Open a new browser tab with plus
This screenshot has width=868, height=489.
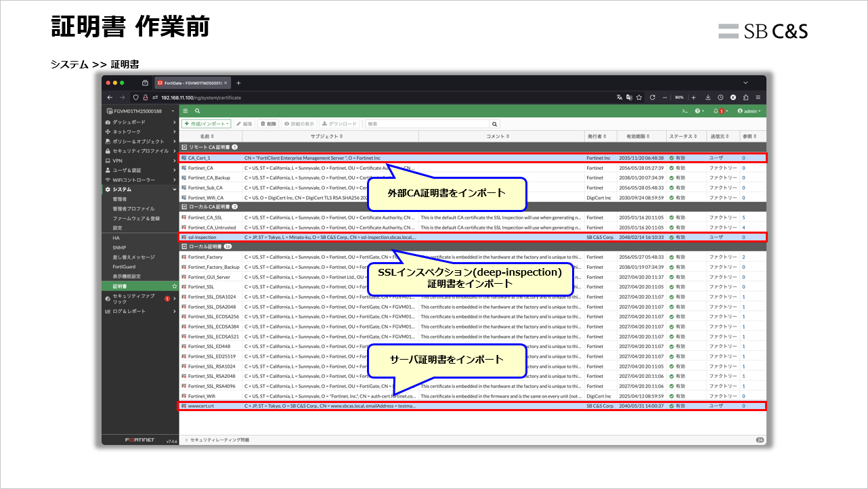[238, 83]
